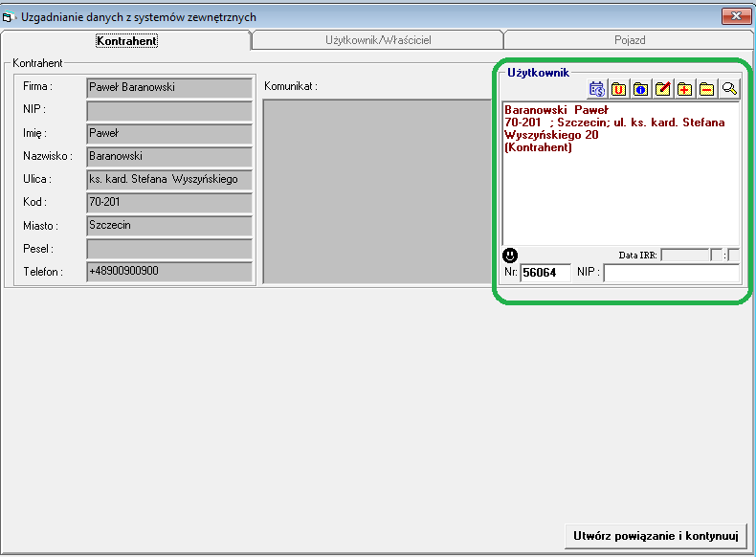
Task: Remove user with the minus folder icon
Action: pos(707,89)
